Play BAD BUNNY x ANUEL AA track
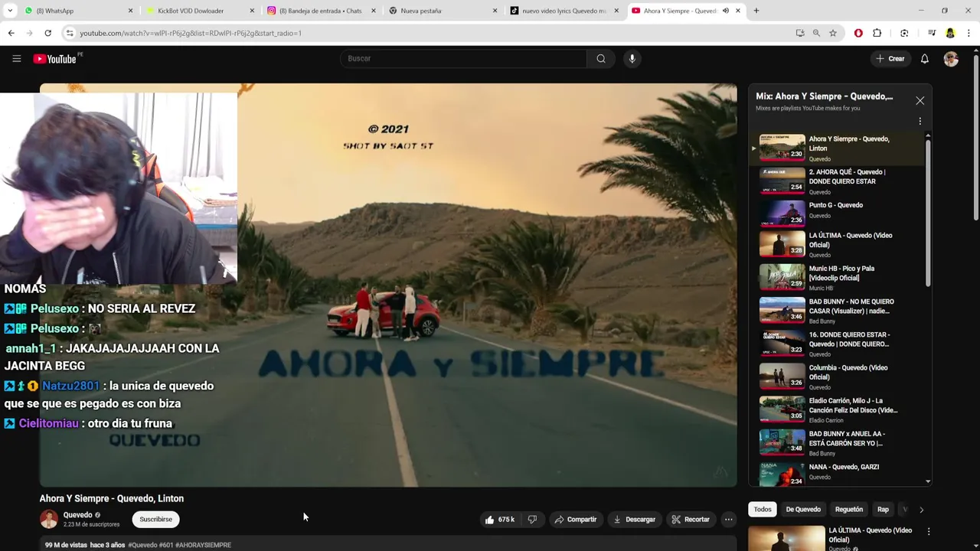This screenshot has width=980, height=551. (838, 445)
